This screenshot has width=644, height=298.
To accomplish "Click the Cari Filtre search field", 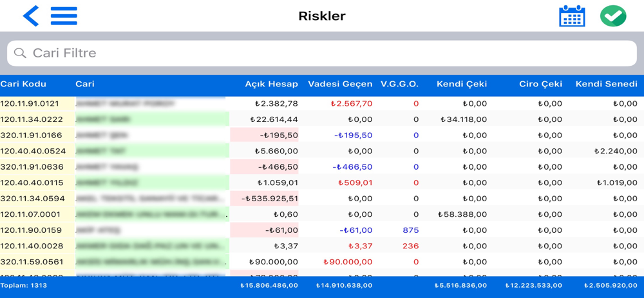I will tap(322, 54).
